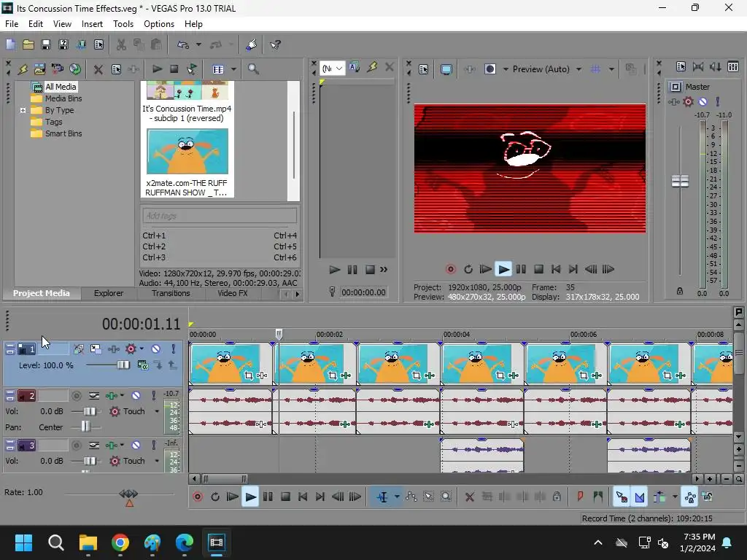Open Preview (Auto) quality dropdown

[x=578, y=69]
